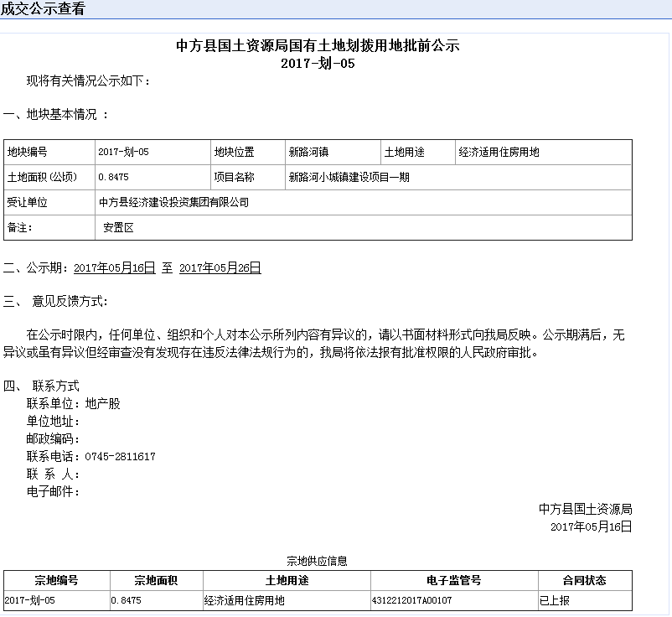
Task: Click the 宗地面积 column header
Action: coord(156,580)
